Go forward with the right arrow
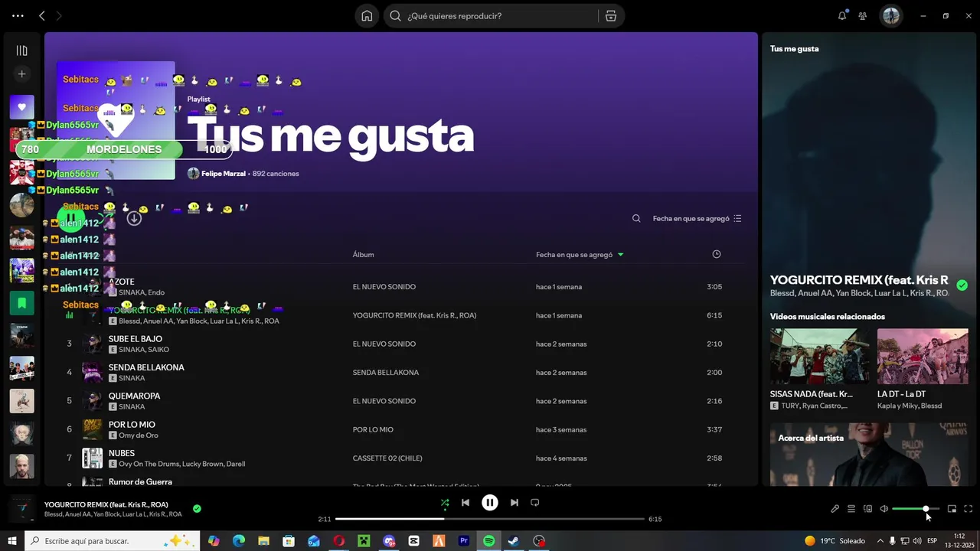The height and width of the screenshot is (551, 980). (x=59, y=15)
